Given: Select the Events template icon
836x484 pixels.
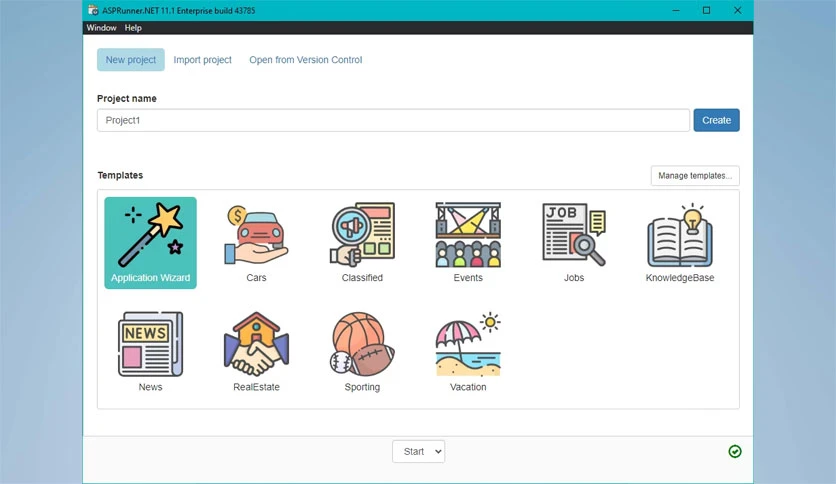Looking at the screenshot, I should 468,235.
